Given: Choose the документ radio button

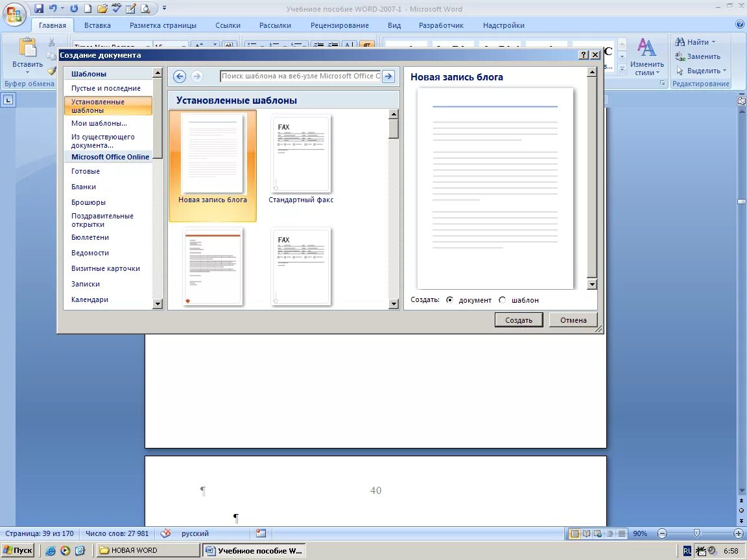Looking at the screenshot, I should pos(450,300).
